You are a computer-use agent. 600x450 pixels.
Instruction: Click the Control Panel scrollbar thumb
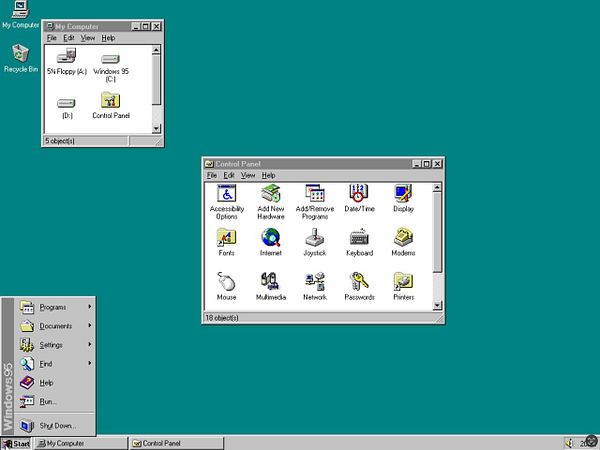[x=437, y=232]
